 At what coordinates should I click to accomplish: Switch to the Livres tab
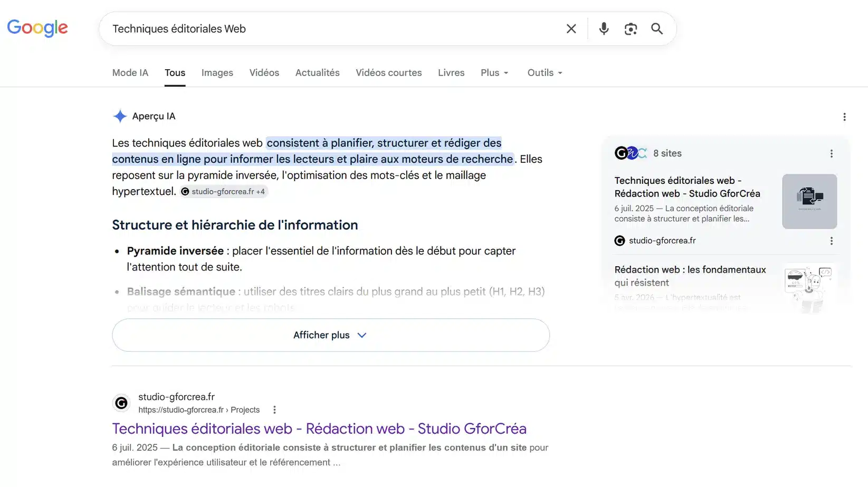[451, 73]
